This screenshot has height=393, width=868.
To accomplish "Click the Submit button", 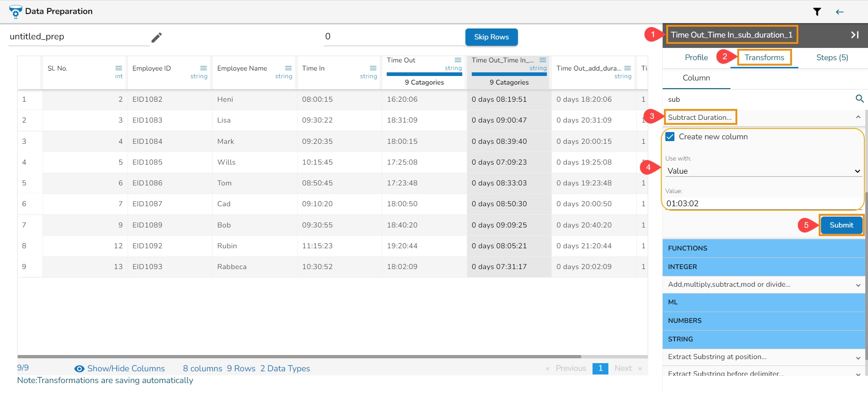I will 841,225.
